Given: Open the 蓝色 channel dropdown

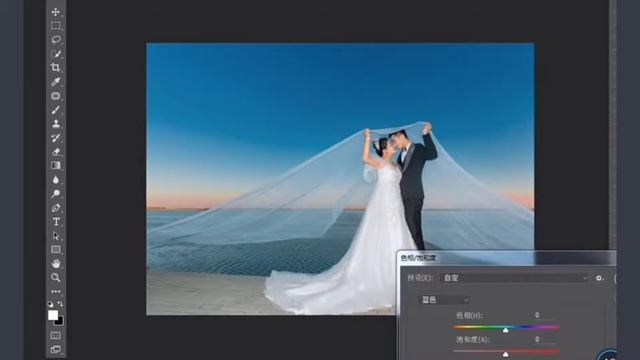Looking at the screenshot, I should 444,300.
